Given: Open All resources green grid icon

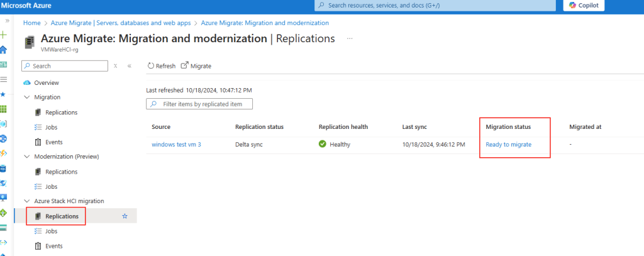Looking at the screenshot, I should pyautogui.click(x=3, y=109).
